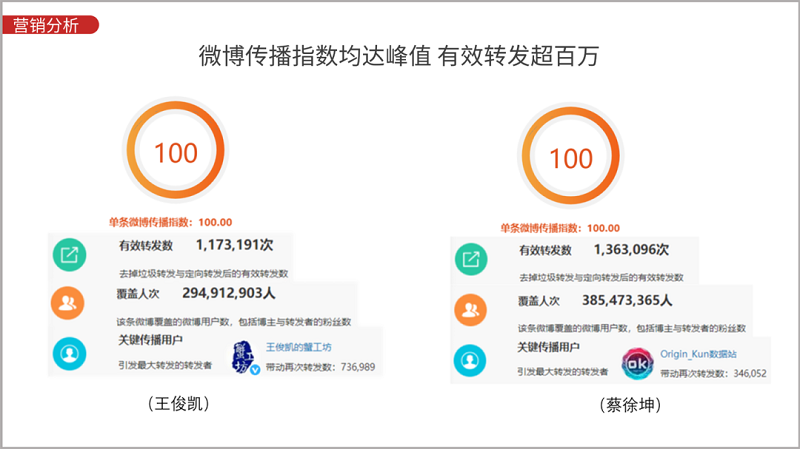The image size is (800, 449).
Task: Click the caption (王俊凯)
Action: [x=179, y=404]
